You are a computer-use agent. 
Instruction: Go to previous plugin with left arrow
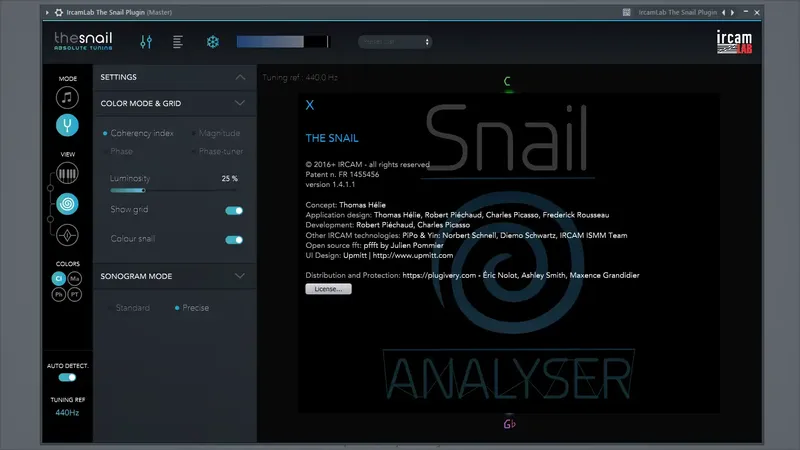pos(723,12)
